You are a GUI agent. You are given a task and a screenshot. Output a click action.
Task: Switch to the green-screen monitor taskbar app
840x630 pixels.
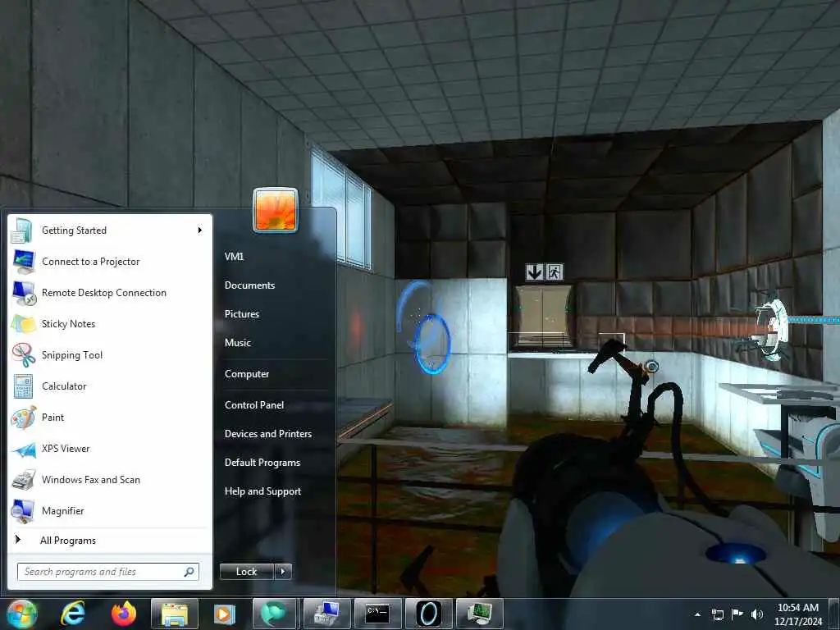click(479, 614)
